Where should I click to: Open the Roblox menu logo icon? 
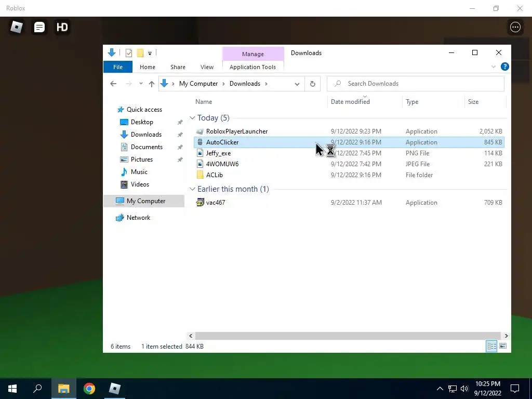click(x=16, y=27)
